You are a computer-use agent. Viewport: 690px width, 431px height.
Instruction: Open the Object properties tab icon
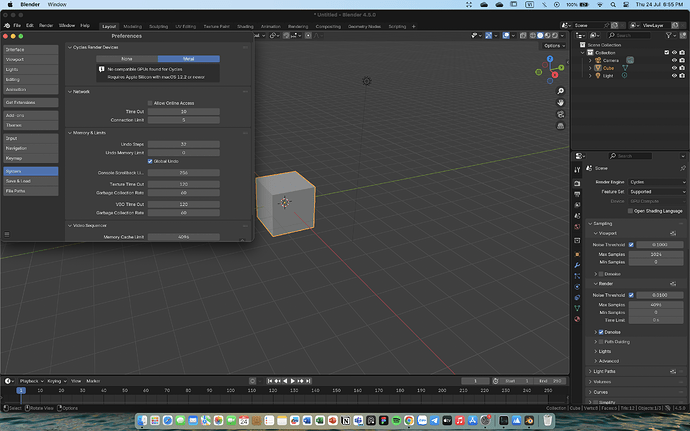coord(577,254)
